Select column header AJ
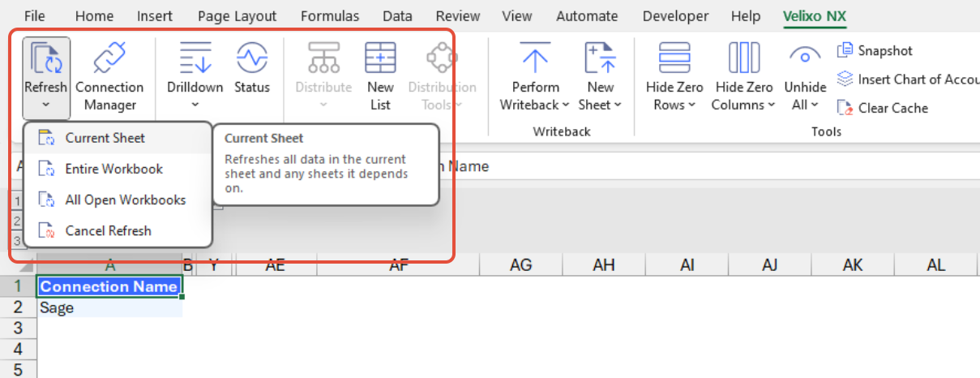Image resolution: width=980 pixels, height=378 pixels. 770,265
